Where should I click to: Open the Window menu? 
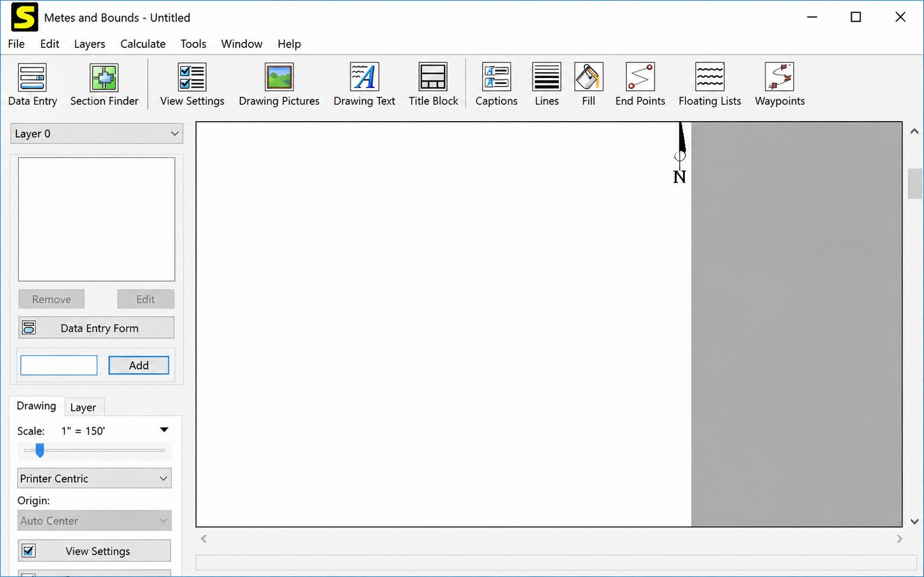pyautogui.click(x=241, y=44)
